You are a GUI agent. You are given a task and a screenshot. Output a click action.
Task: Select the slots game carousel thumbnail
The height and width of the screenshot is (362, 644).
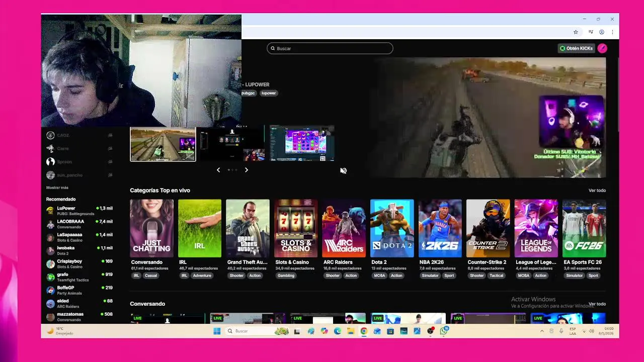[302, 144]
